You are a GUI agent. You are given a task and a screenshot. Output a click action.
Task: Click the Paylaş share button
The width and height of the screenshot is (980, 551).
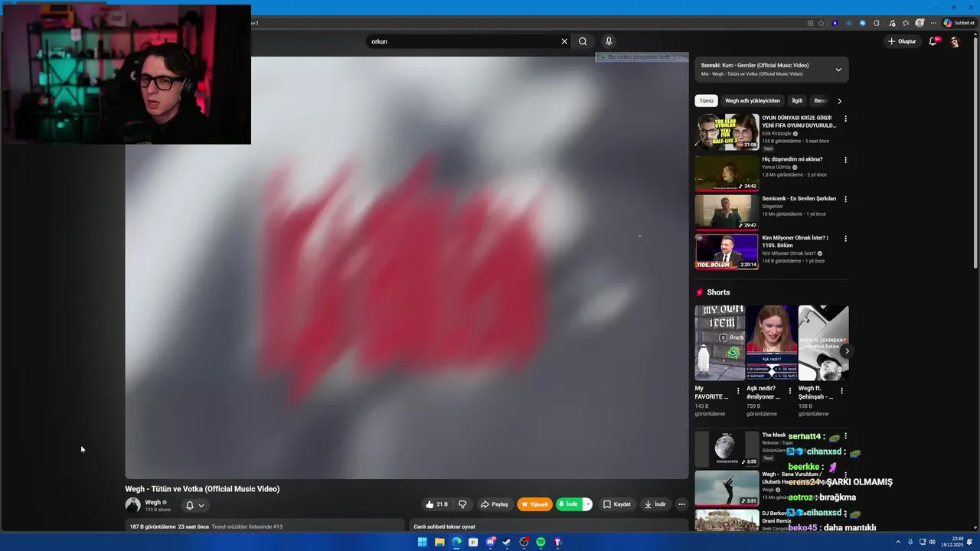494,504
